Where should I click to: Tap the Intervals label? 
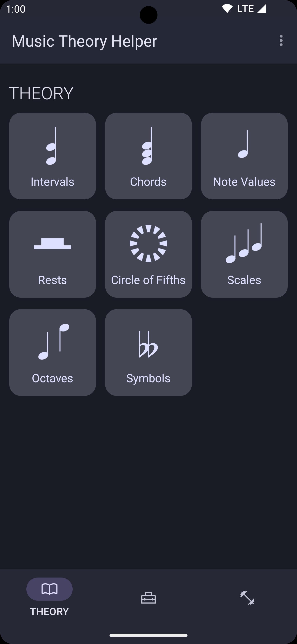click(52, 182)
